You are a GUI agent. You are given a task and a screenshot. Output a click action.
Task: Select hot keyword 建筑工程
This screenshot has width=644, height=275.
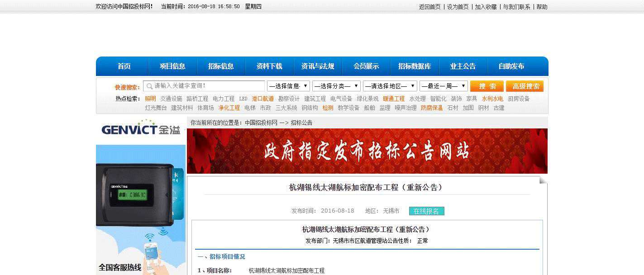coord(315,99)
